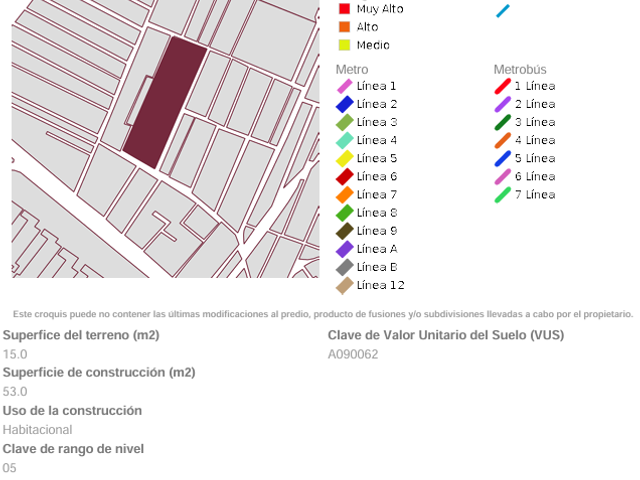Click the Metro legend heading
The width and height of the screenshot is (640, 480).
[x=352, y=69]
